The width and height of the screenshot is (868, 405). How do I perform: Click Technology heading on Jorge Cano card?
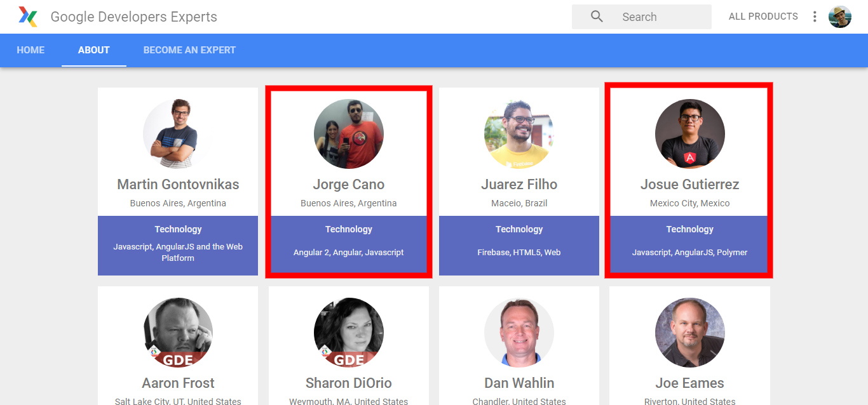click(x=349, y=229)
